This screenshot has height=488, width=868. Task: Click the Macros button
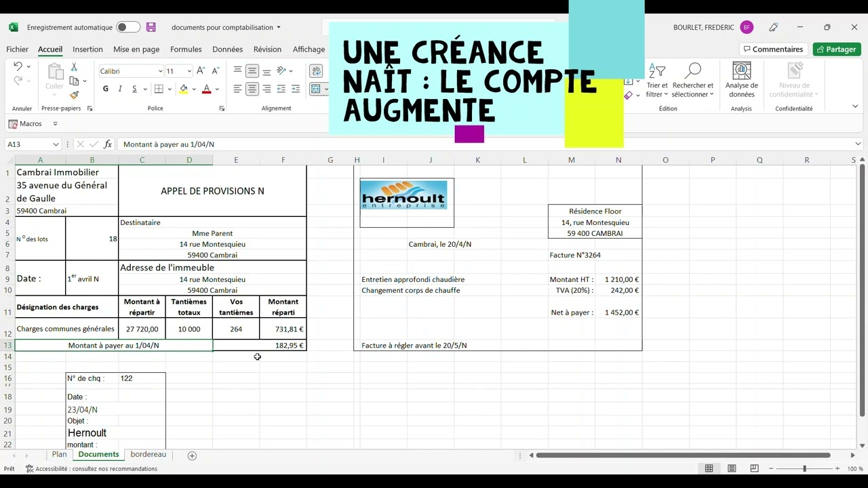coord(25,124)
